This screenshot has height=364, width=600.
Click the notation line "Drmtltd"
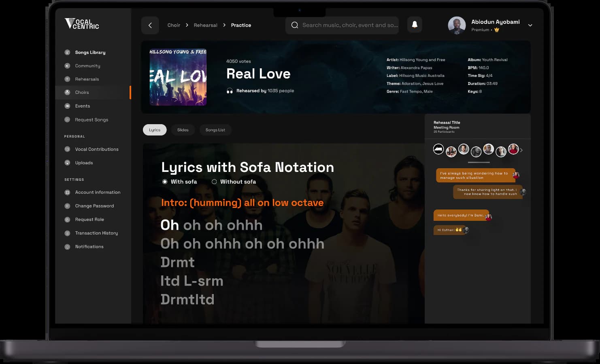pyautogui.click(x=187, y=299)
